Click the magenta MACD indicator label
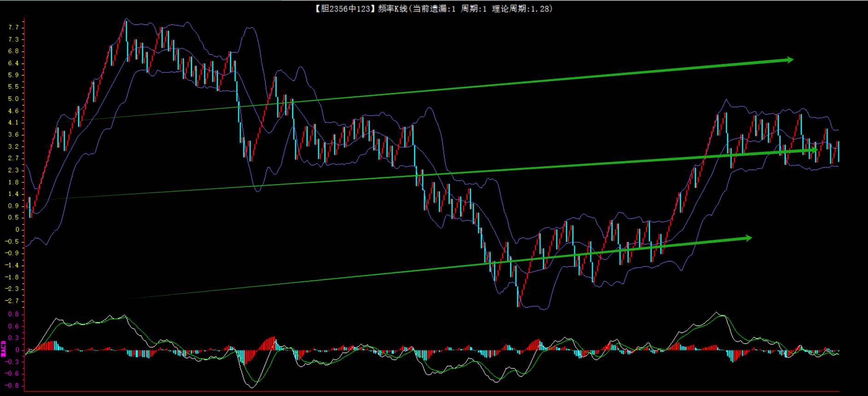 (x=4, y=349)
